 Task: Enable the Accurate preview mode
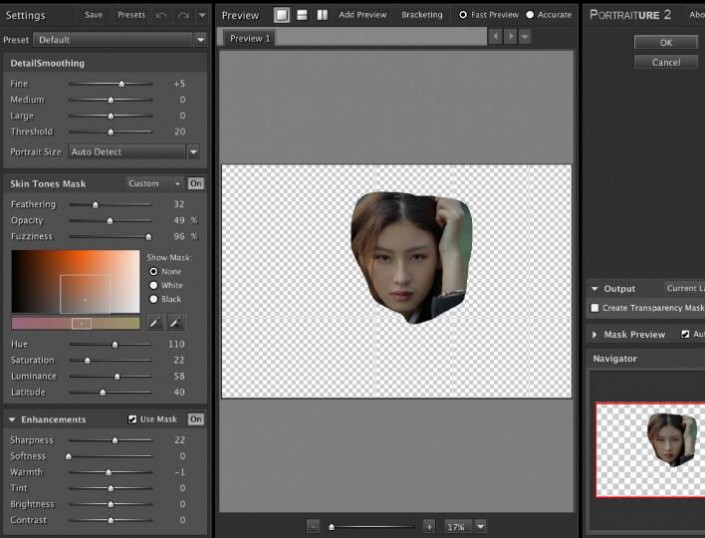click(x=530, y=15)
